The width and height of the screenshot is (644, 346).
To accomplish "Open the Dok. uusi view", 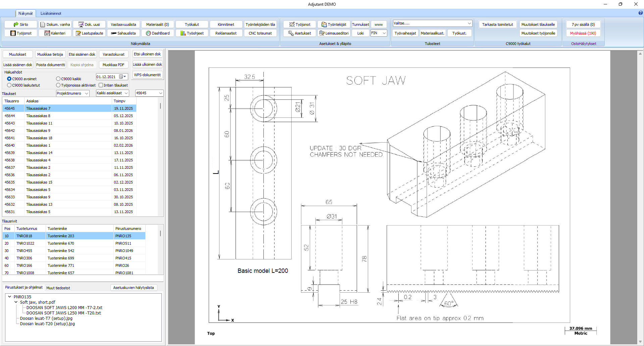I will (89, 24).
